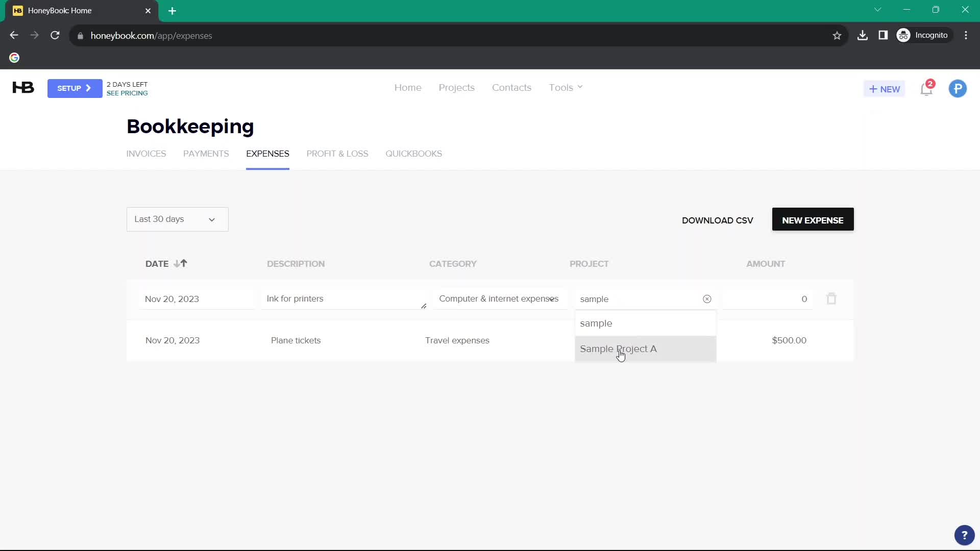
Task: View site information lock icon
Action: pos(80,36)
